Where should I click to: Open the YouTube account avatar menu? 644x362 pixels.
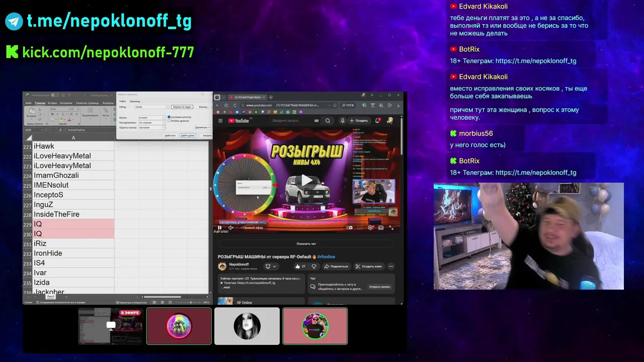[x=390, y=121]
